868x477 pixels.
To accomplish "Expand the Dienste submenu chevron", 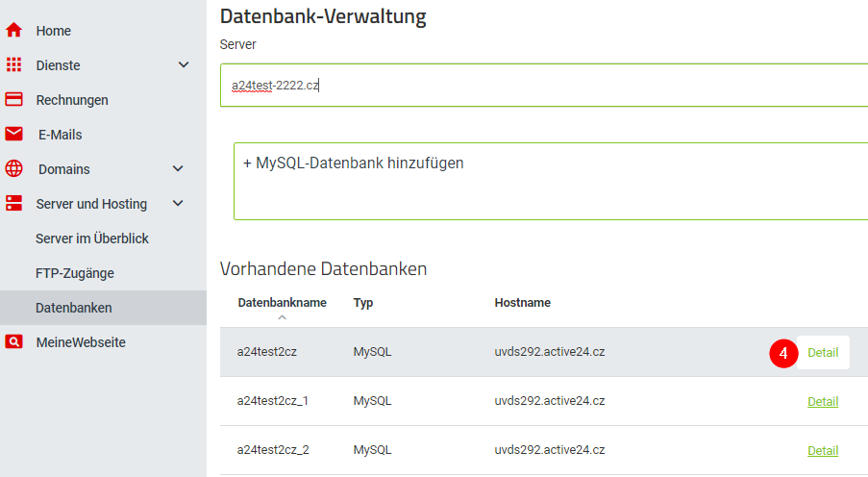I will (x=184, y=64).
